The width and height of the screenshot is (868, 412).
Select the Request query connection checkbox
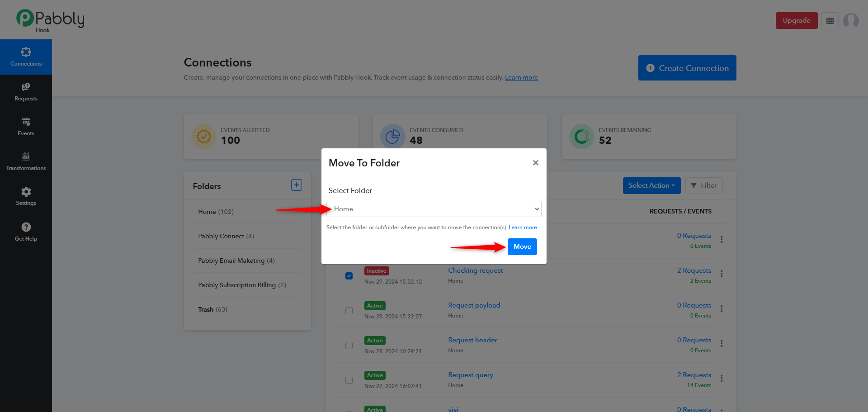[349, 380]
